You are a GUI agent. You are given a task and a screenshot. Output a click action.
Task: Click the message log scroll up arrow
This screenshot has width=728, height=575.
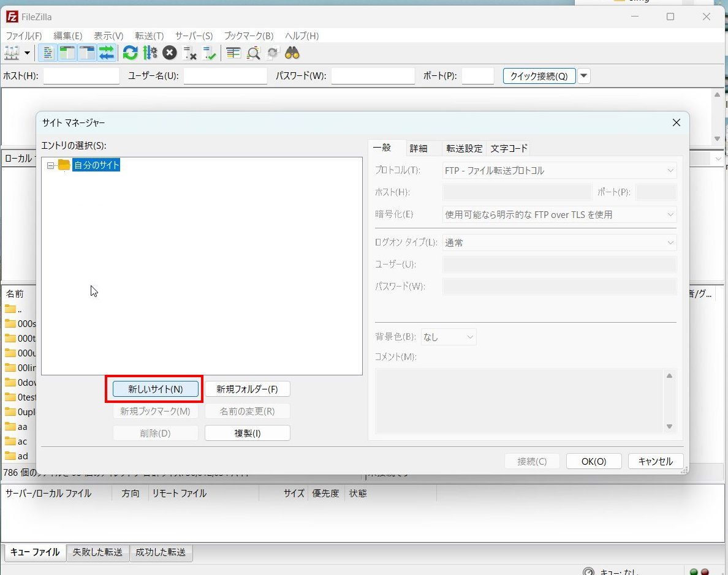[718, 95]
